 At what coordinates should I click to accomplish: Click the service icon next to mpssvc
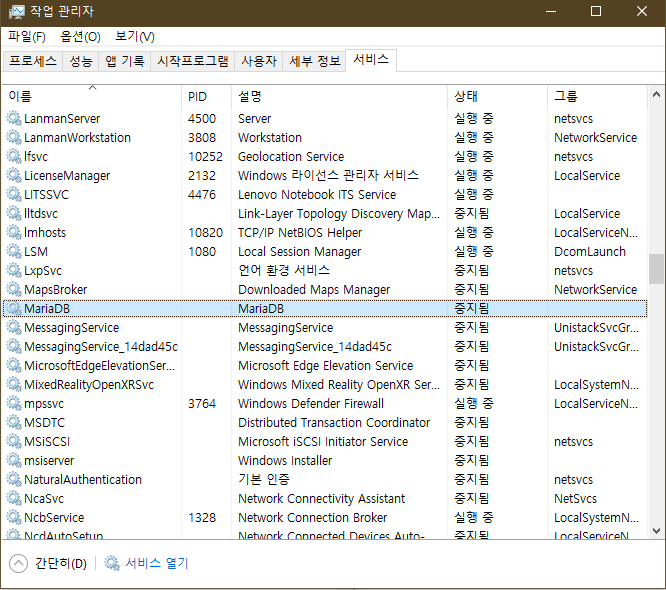click(14, 403)
